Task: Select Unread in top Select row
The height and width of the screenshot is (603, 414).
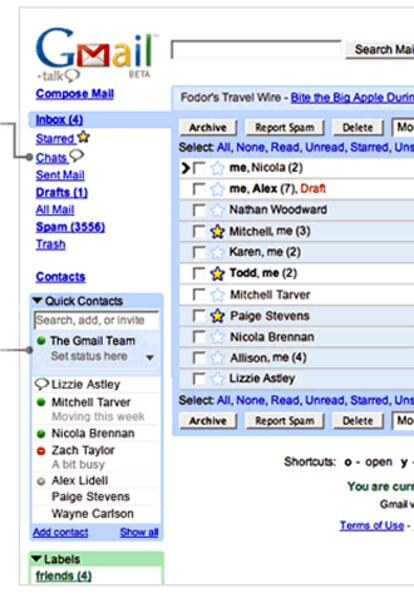Action: tap(325, 147)
